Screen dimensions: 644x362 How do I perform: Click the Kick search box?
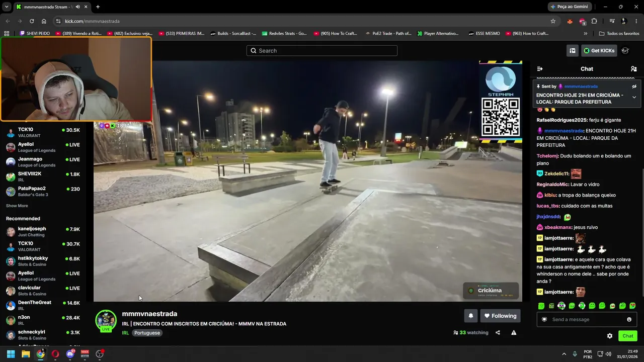322,51
